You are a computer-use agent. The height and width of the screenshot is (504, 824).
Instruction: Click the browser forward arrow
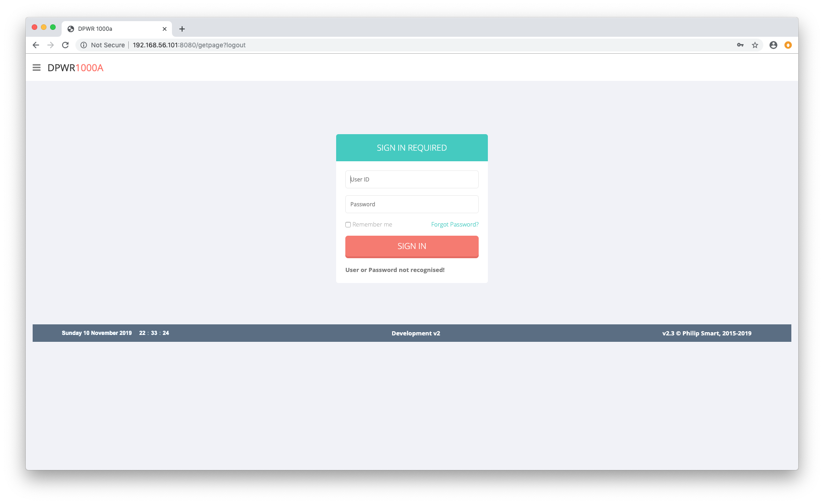(51, 45)
